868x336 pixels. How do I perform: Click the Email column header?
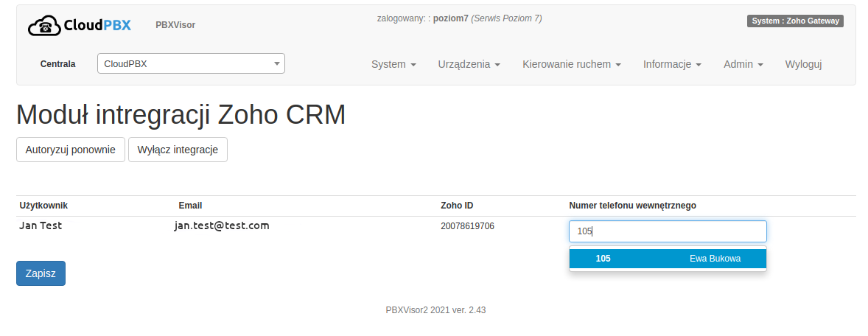pos(190,206)
